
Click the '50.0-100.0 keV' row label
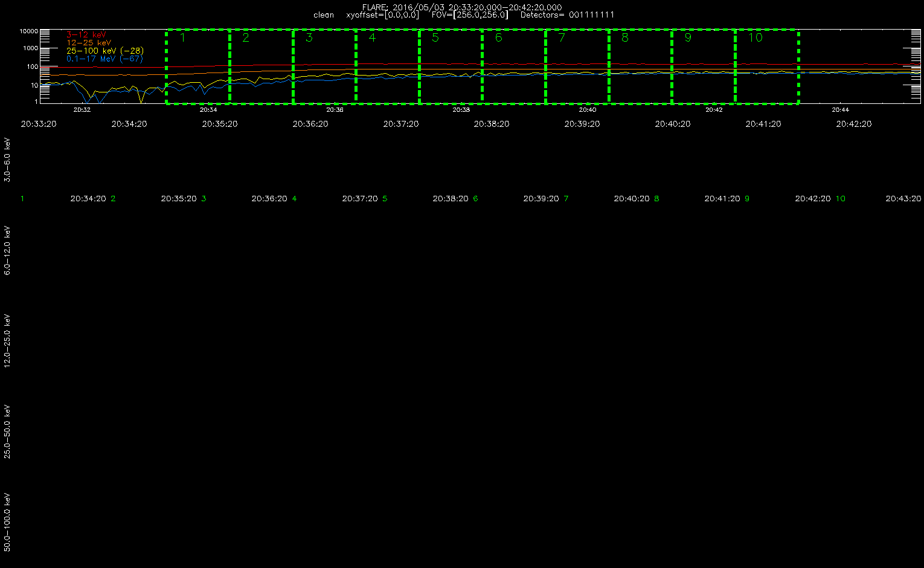[x=7, y=523]
